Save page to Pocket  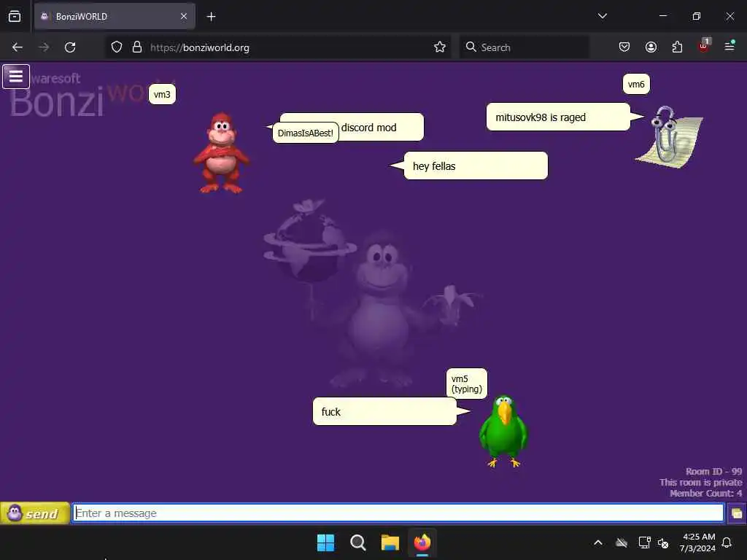point(624,47)
